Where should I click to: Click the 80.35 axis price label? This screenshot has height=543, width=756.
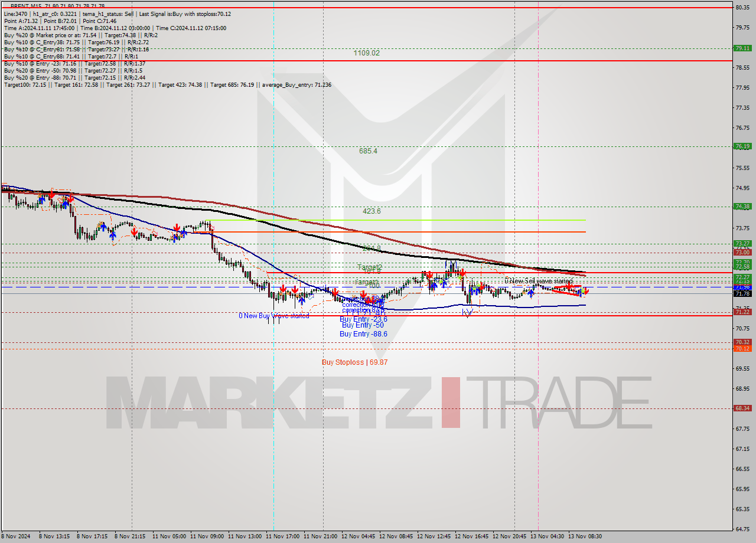[x=742, y=7]
